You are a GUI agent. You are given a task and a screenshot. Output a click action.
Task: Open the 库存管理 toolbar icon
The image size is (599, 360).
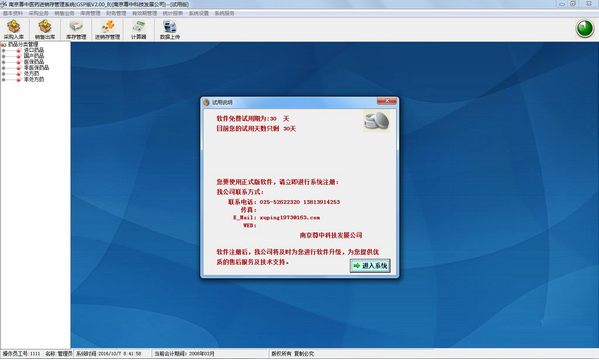[76, 29]
